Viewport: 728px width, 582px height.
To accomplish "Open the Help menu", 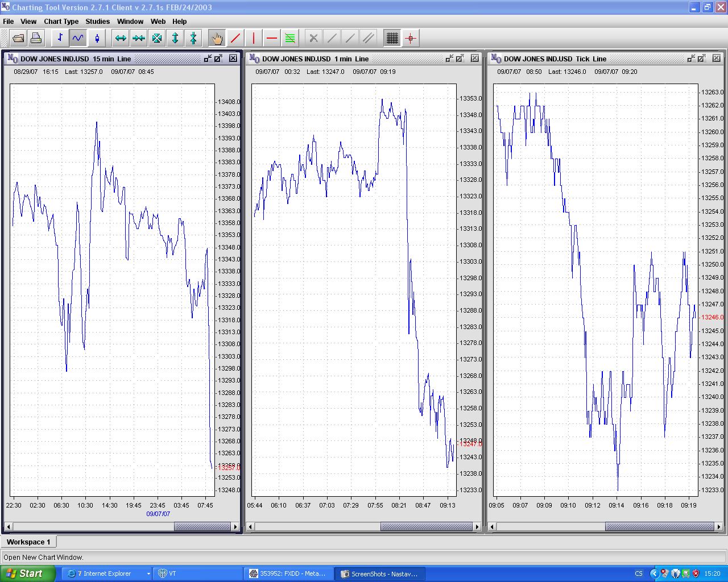I will point(180,22).
